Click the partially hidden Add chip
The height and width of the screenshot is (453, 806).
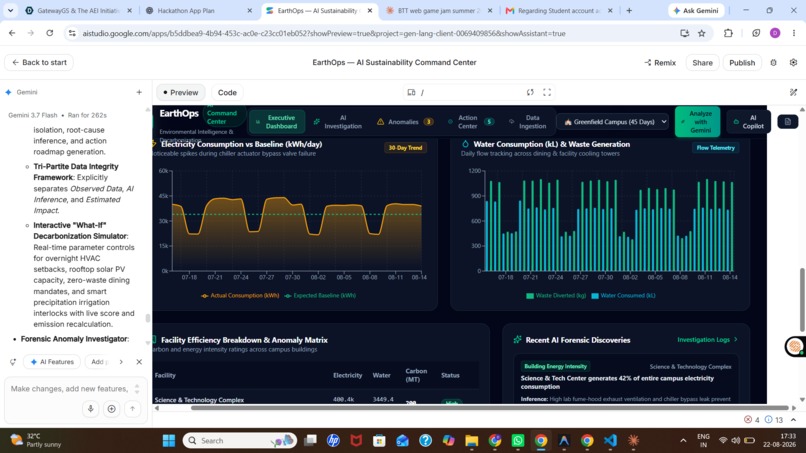99,362
